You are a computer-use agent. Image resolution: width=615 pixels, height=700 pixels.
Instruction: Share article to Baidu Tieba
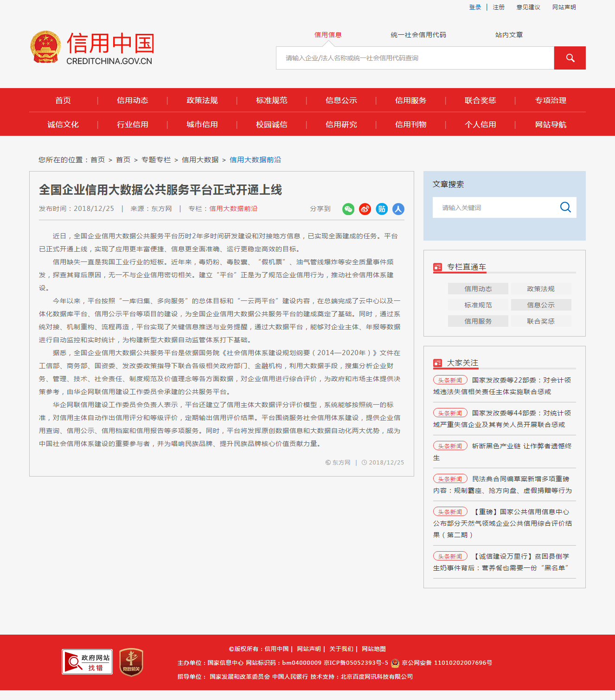click(382, 209)
